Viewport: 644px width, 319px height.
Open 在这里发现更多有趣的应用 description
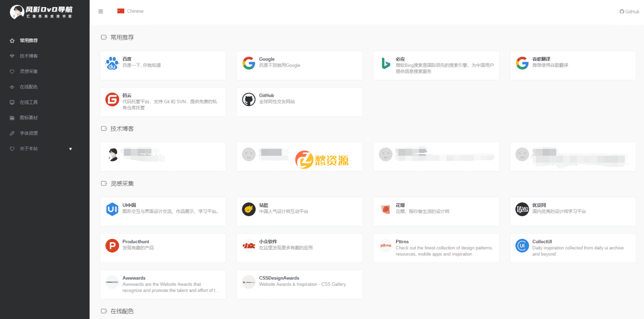click(x=286, y=248)
